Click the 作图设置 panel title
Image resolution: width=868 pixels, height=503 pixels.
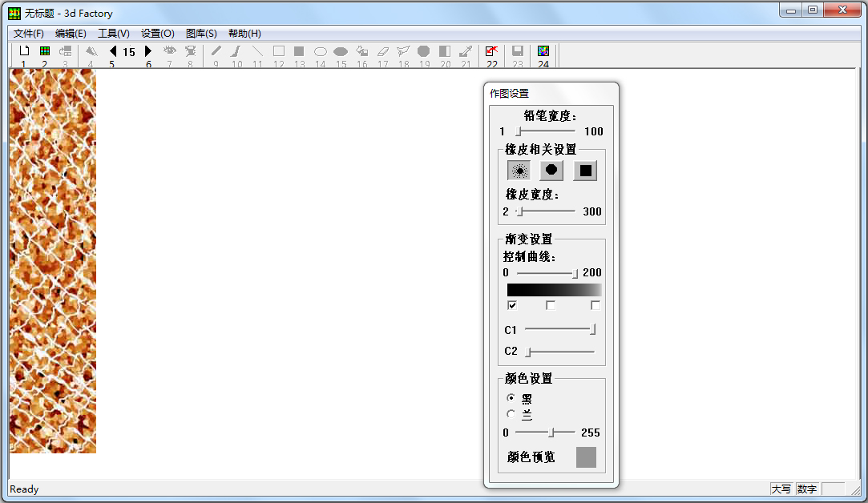click(x=509, y=93)
